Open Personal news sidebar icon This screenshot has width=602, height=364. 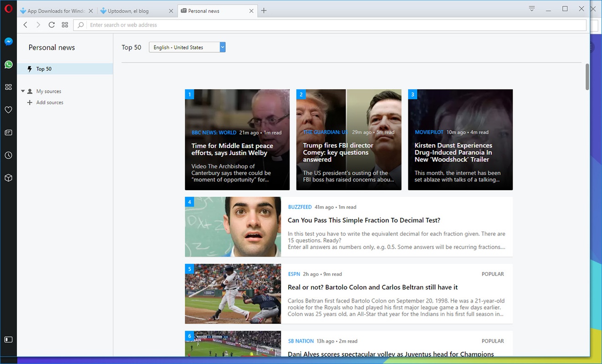8,132
